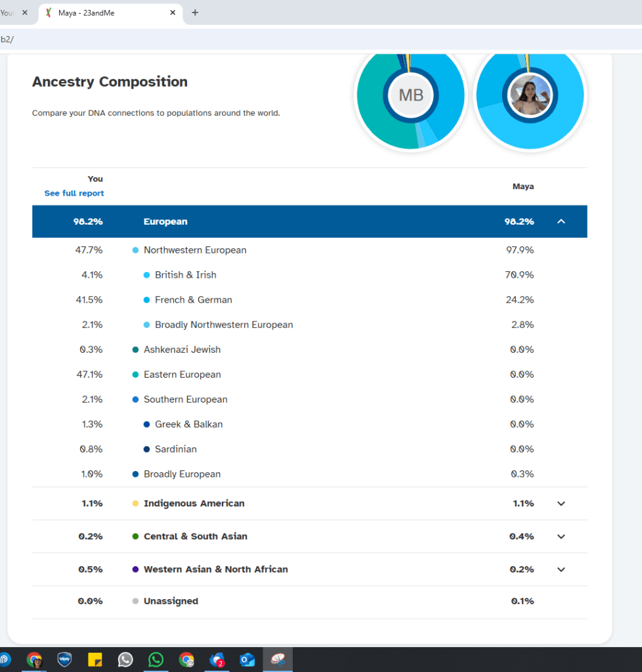Open new browser tab with plus icon
642x672 pixels.
point(195,12)
